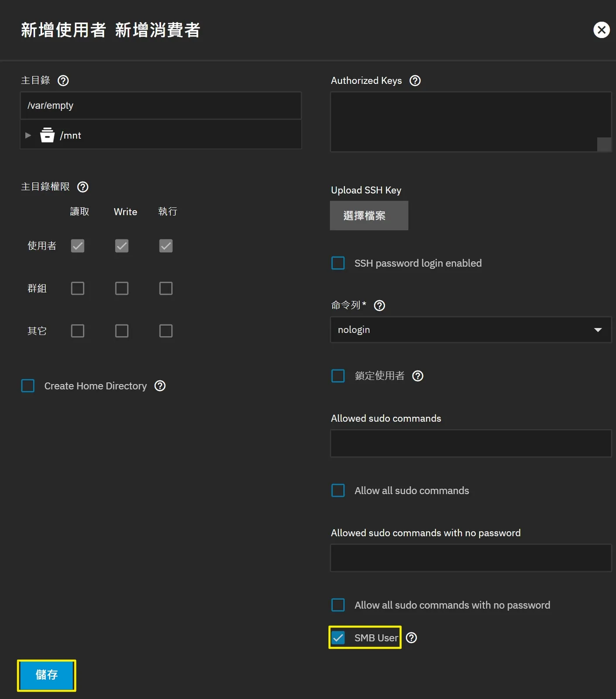
Task: Open help for 主目錄 field
Action: point(63,80)
